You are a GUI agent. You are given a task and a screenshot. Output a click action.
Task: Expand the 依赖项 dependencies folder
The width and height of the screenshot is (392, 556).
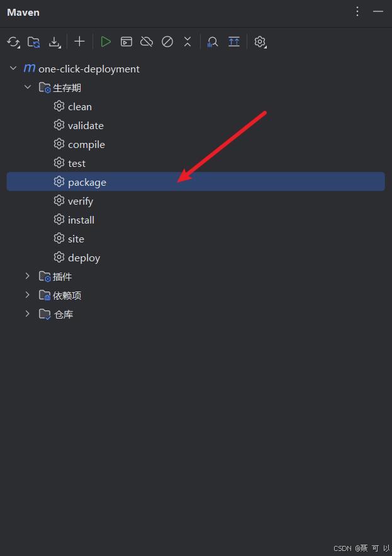28,295
